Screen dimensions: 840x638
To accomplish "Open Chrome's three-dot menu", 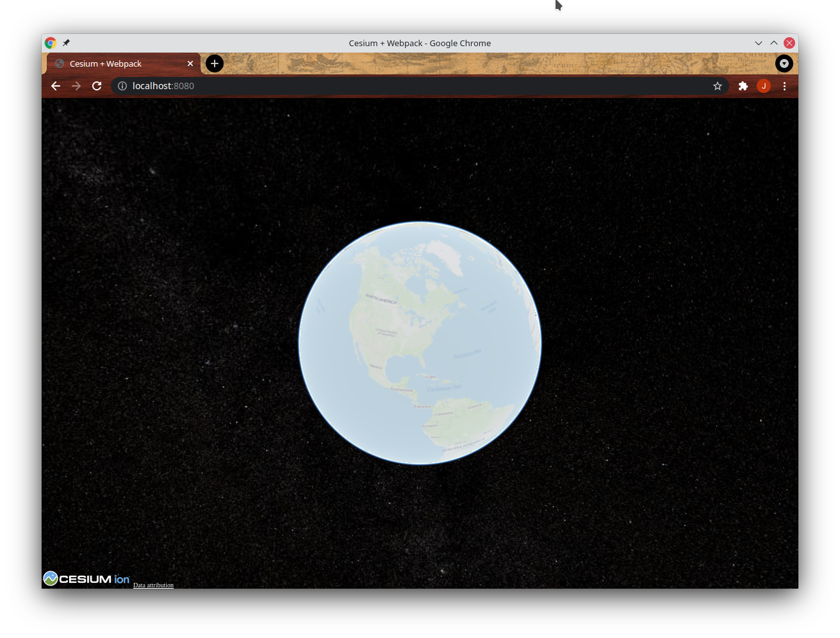I will 784,86.
